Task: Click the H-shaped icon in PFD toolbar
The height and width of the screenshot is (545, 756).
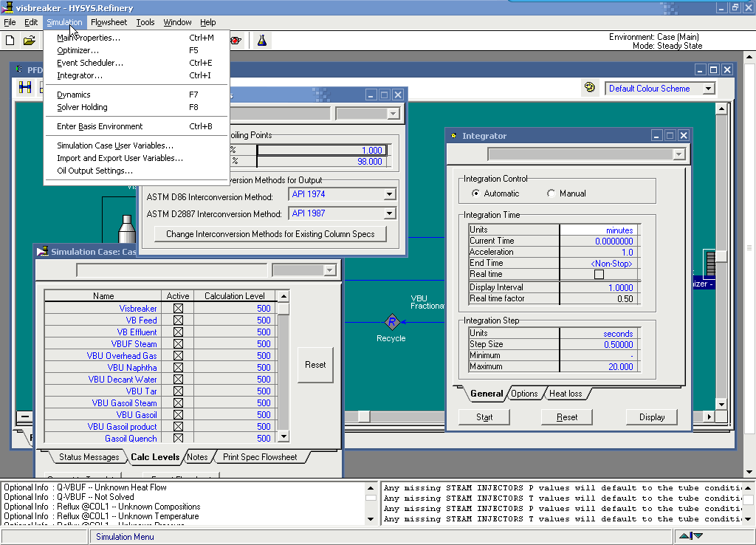Action: click(24, 87)
